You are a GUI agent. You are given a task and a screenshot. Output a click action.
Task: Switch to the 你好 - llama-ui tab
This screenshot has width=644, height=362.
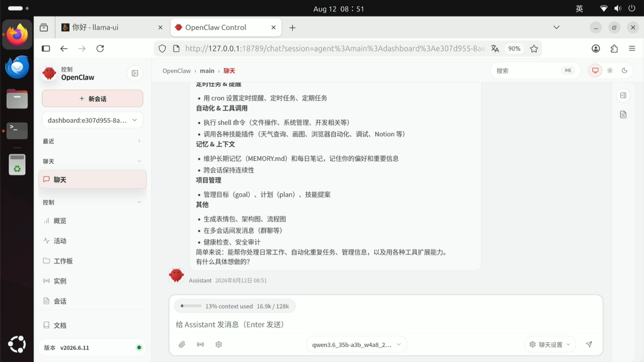(111, 28)
